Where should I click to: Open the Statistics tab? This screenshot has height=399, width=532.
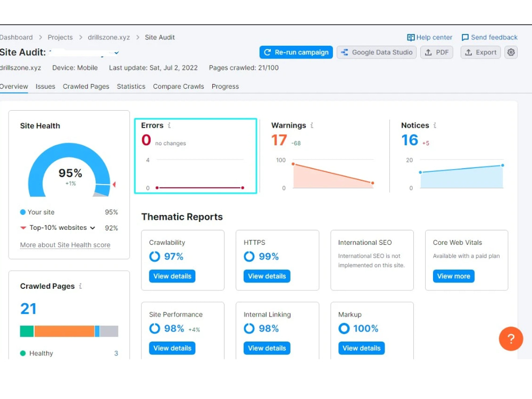click(131, 87)
